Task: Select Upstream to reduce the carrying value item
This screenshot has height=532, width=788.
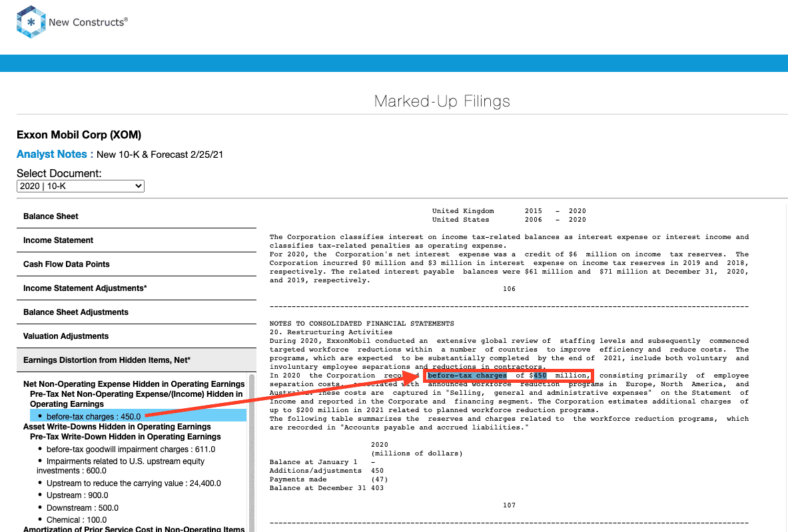Action: point(134,483)
